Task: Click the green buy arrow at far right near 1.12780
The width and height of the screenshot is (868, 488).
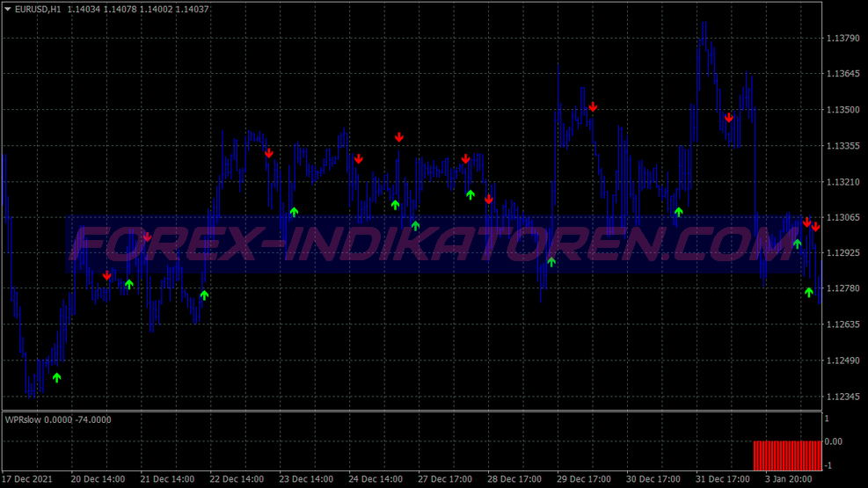Action: pos(809,292)
